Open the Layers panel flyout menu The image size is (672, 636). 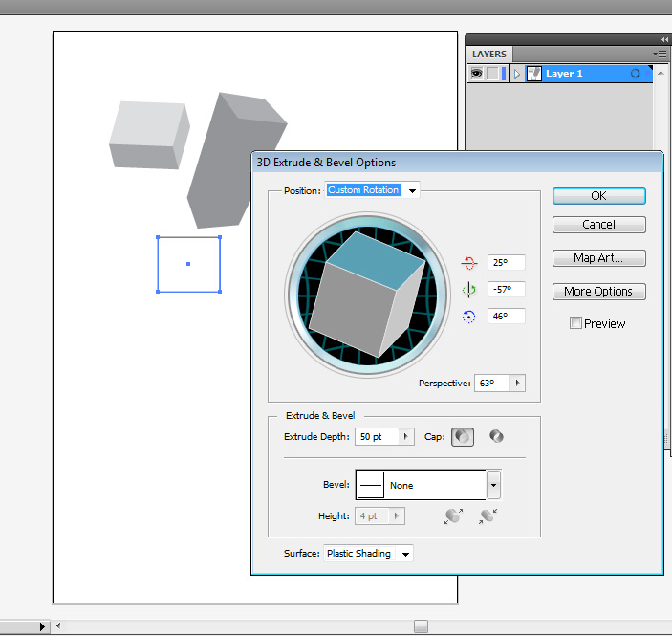coord(659,55)
